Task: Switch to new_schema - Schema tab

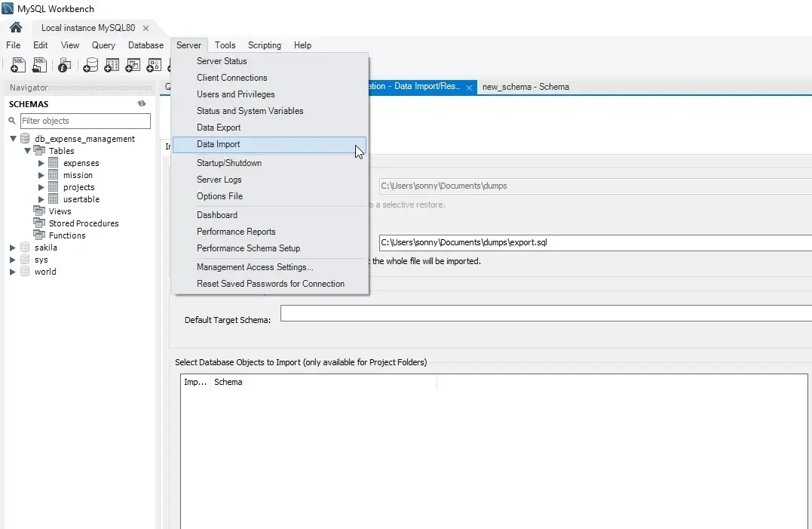Action: click(526, 87)
